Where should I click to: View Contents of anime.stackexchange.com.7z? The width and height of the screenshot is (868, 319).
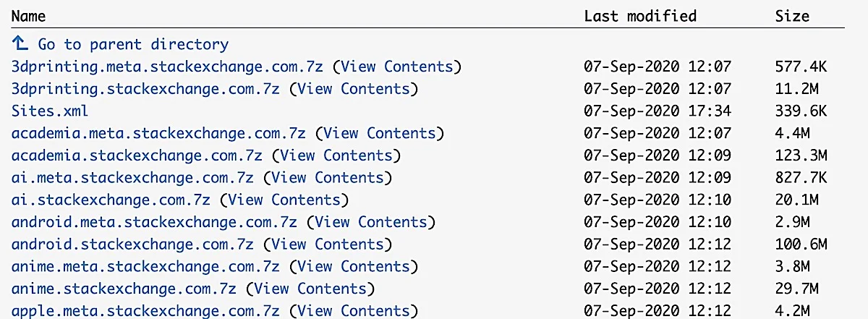pyautogui.click(x=310, y=289)
